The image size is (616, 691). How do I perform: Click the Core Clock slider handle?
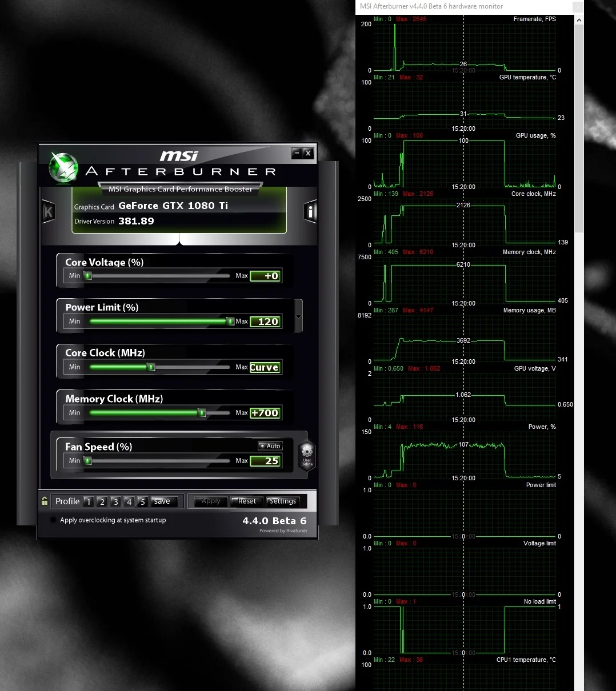point(151,367)
